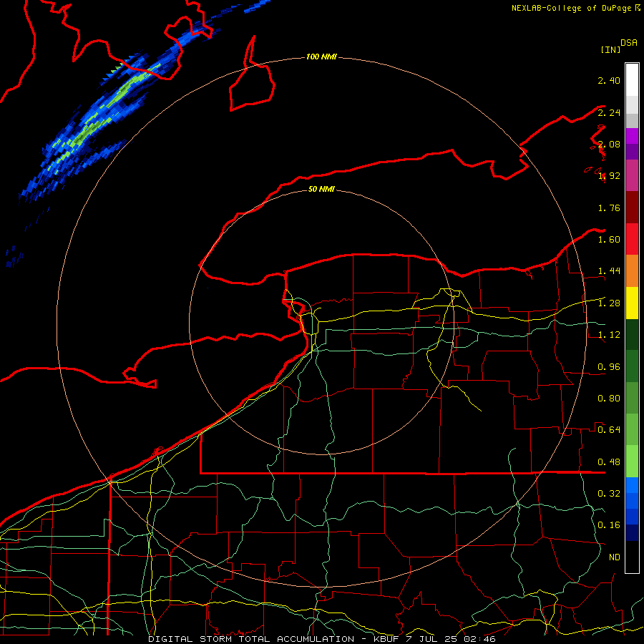Select the orange legend swatch
This screenshot has width=644, height=644.
tap(632, 271)
